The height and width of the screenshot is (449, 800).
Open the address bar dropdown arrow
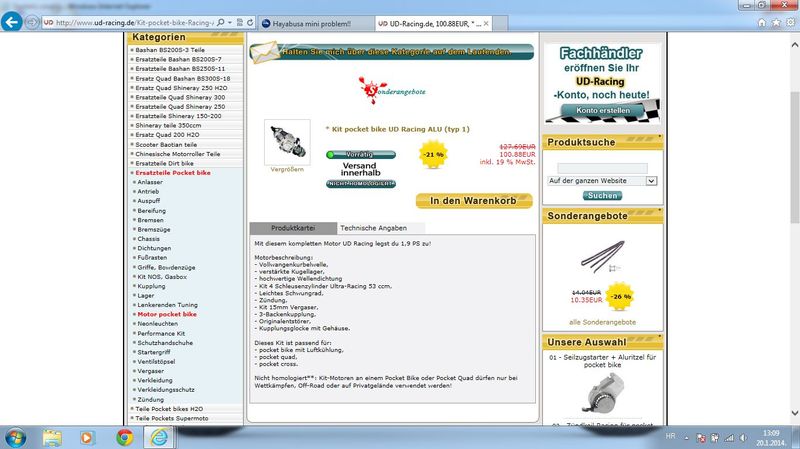pos(230,22)
